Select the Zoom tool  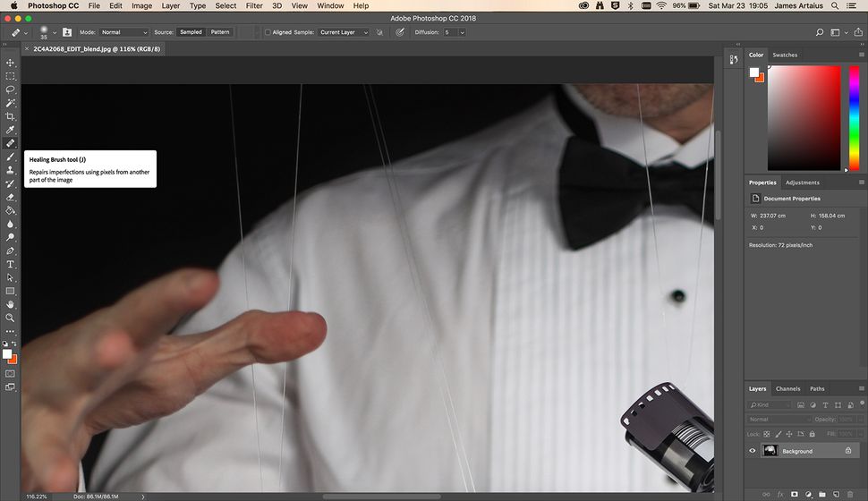click(x=10, y=318)
